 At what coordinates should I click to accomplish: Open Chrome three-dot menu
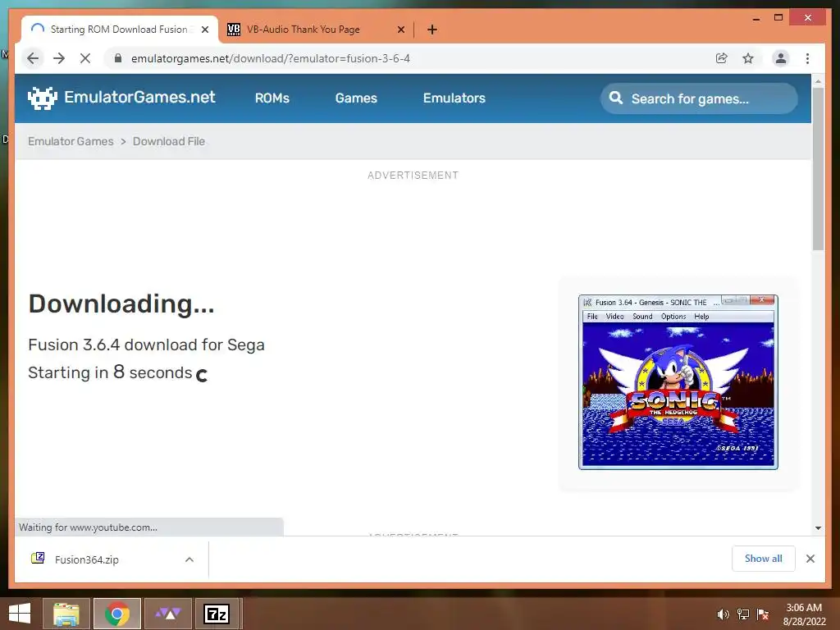807,58
